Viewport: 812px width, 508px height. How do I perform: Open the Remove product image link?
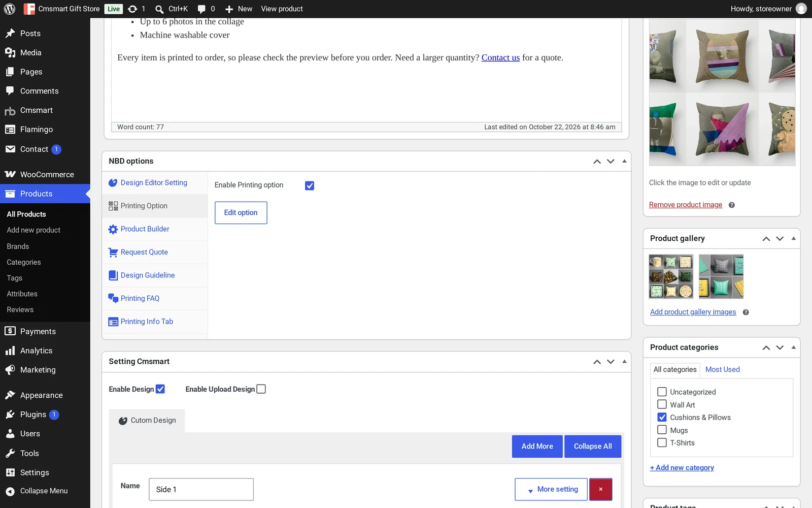click(x=685, y=205)
